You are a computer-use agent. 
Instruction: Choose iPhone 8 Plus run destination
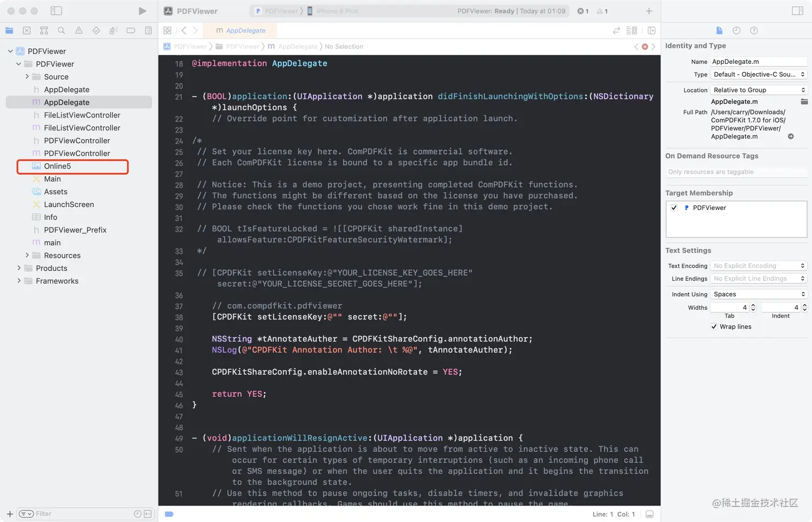pos(332,11)
